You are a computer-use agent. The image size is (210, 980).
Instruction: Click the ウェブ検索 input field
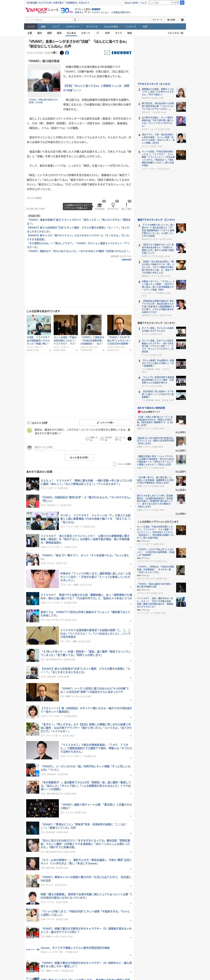pos(159,3)
